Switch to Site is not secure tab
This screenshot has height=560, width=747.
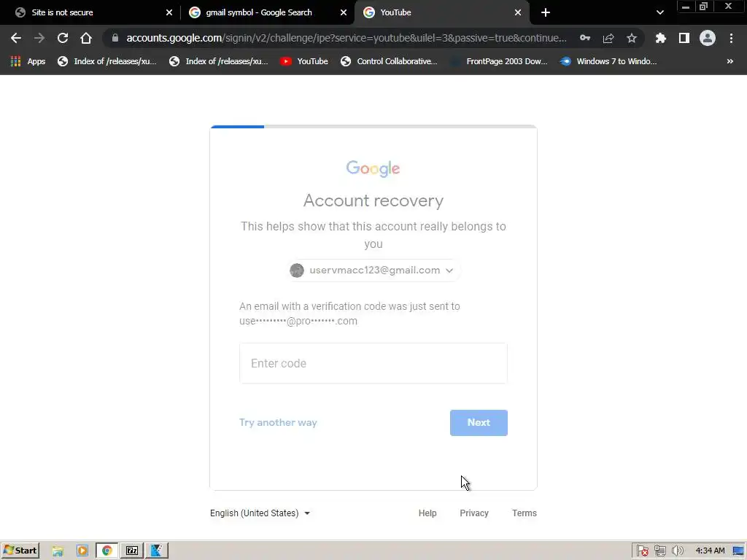tap(90, 12)
